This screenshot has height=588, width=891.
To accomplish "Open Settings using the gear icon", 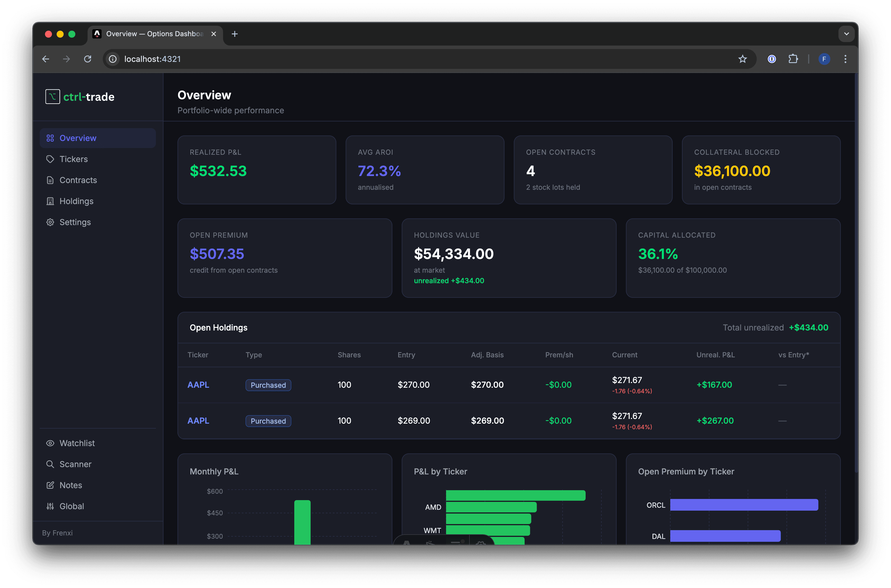I will (x=50, y=222).
